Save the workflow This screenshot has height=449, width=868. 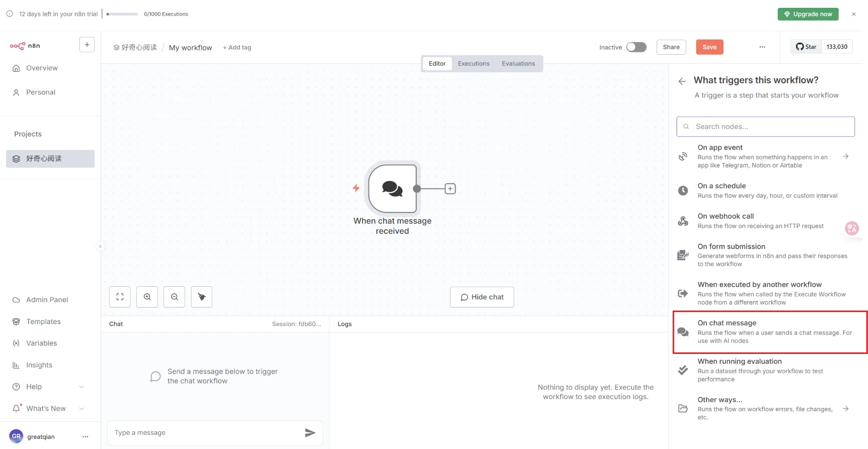tap(710, 47)
